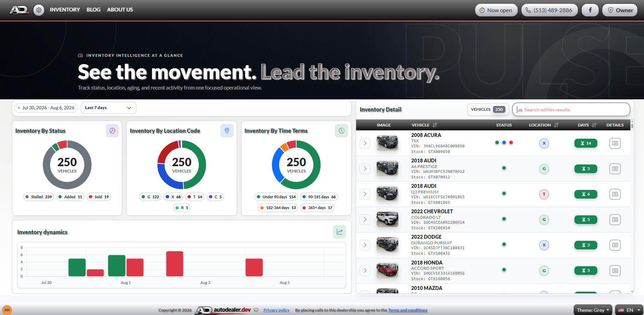Toggle the Added 11 legend filter
Screen dimensions: 644x315
pos(70,197)
